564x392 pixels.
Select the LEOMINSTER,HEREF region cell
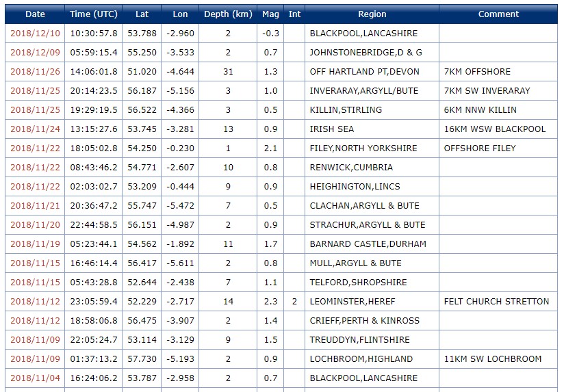click(x=352, y=302)
